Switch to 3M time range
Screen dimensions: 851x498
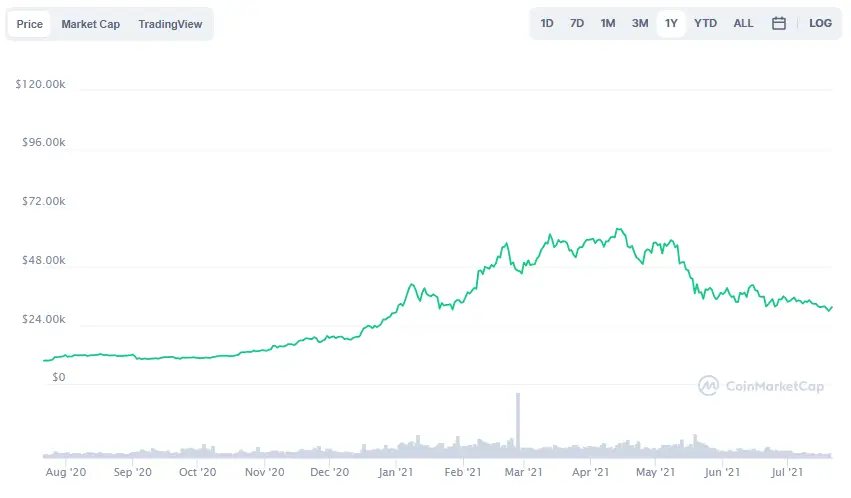tap(640, 23)
